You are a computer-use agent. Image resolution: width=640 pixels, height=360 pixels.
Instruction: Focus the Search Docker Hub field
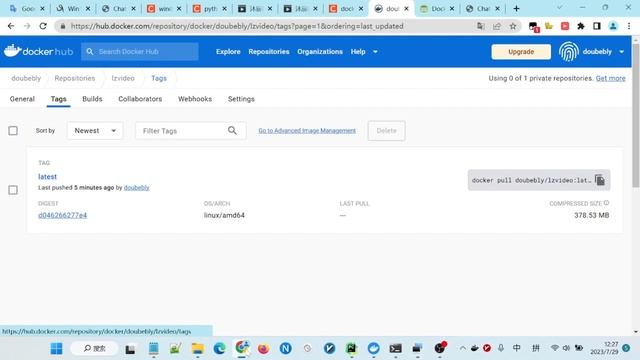tap(140, 52)
